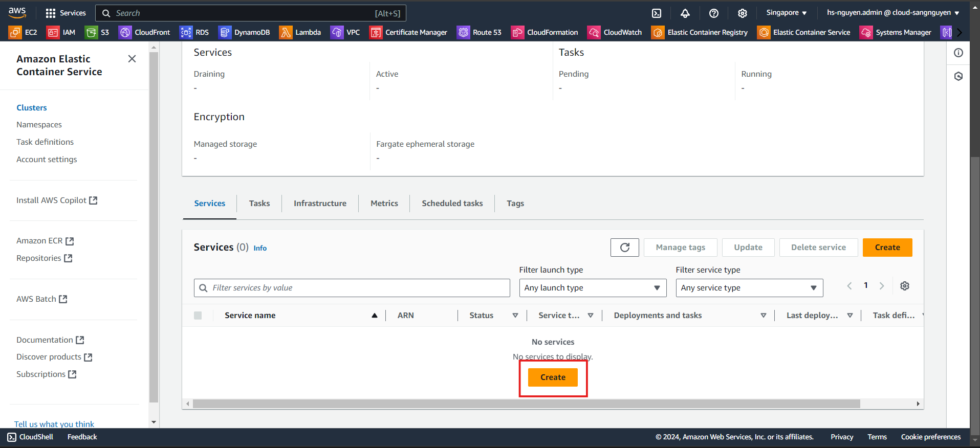Open Task definitions in sidebar
The width and height of the screenshot is (980, 448).
click(45, 142)
